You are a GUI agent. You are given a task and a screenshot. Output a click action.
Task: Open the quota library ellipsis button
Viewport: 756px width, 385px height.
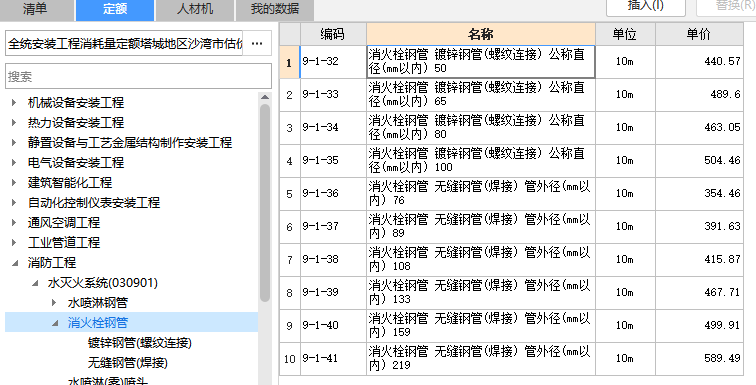(x=257, y=43)
